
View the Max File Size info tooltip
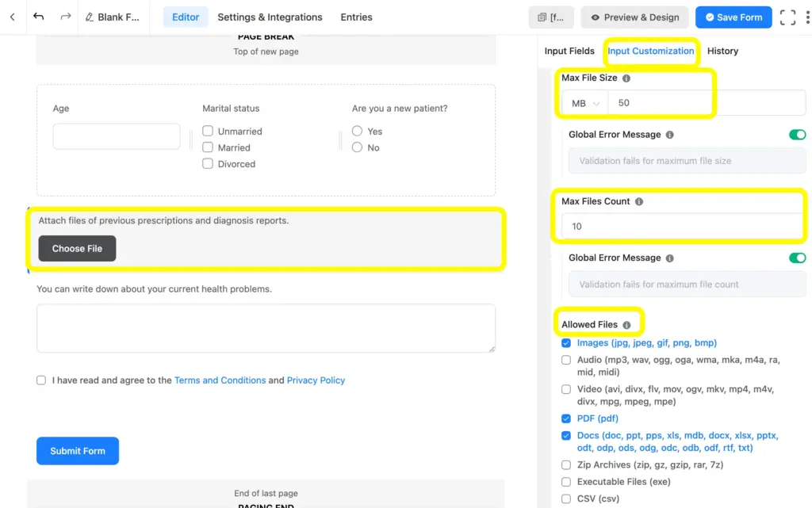pyautogui.click(x=627, y=77)
